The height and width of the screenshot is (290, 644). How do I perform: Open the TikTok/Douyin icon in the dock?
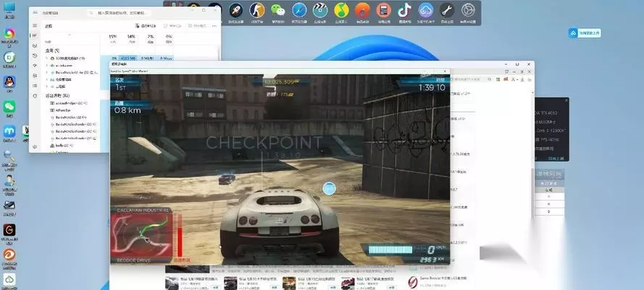tap(404, 10)
